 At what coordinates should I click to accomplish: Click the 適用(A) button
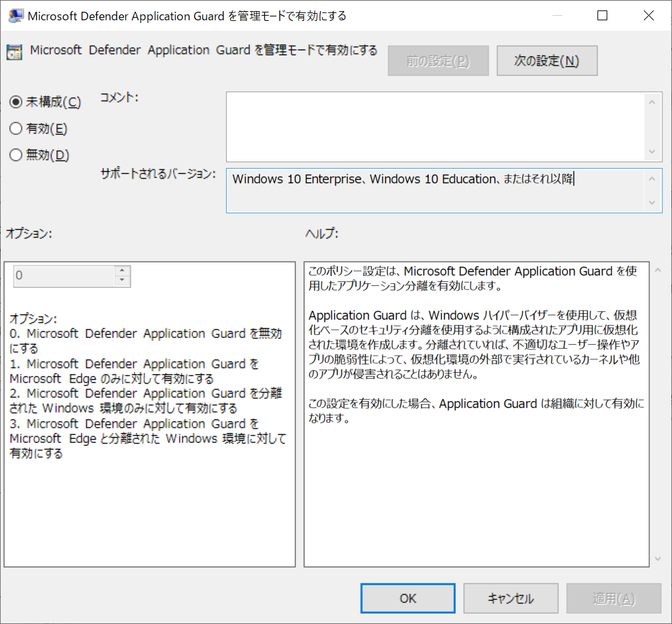(x=614, y=598)
